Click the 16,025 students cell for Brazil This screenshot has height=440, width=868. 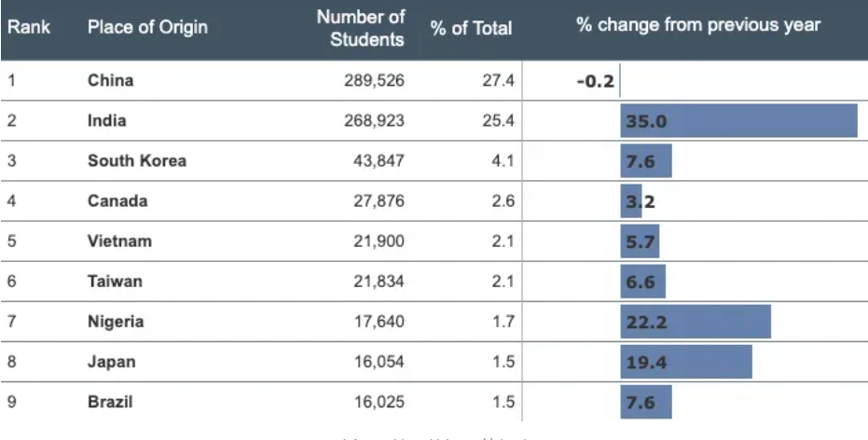tap(378, 402)
